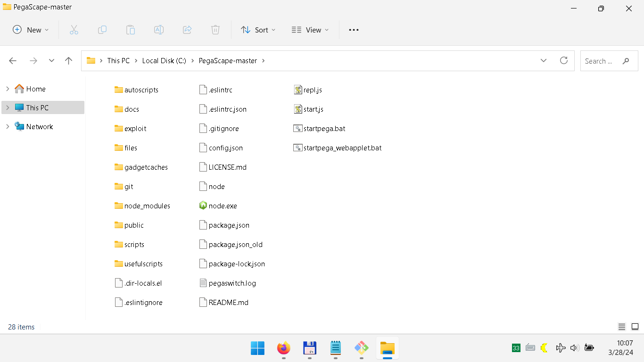Click the Copy icon in toolbar
Viewport: 644px width, 362px height.
(x=102, y=30)
